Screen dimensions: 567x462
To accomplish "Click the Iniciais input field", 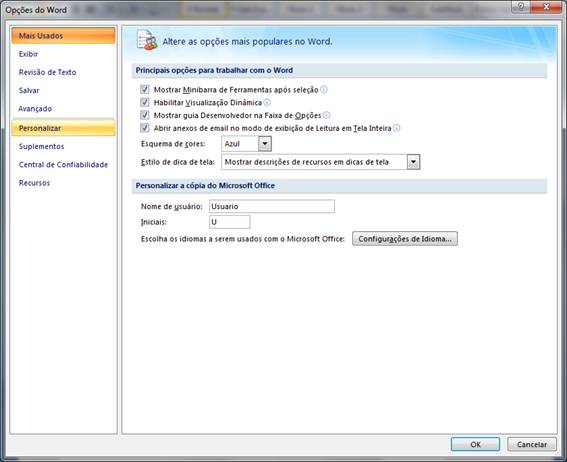I will tap(230, 222).
